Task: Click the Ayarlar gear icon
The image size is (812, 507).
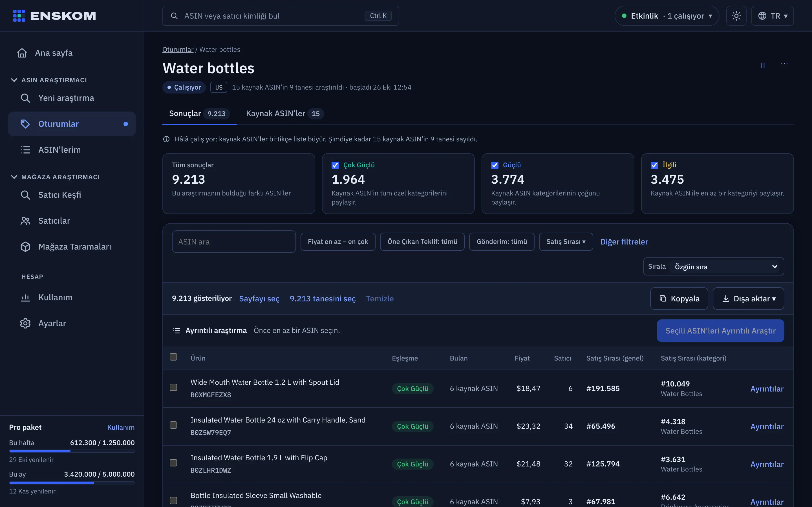Action: click(25, 323)
